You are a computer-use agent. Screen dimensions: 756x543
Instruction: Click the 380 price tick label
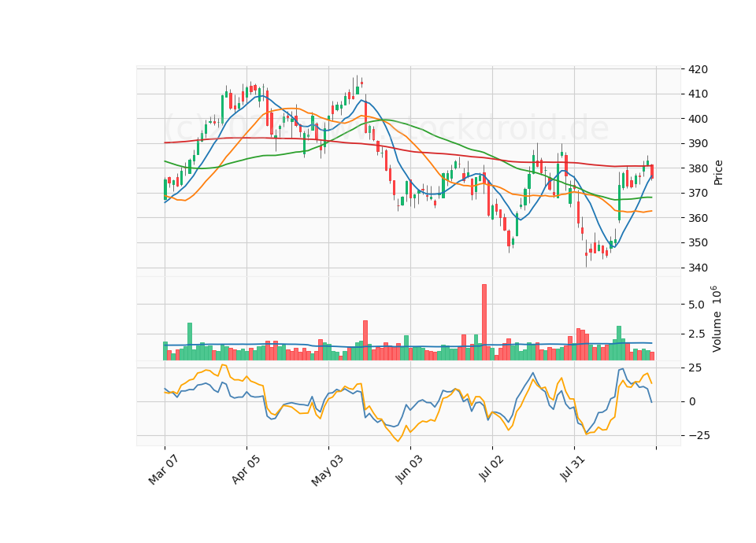point(699,168)
